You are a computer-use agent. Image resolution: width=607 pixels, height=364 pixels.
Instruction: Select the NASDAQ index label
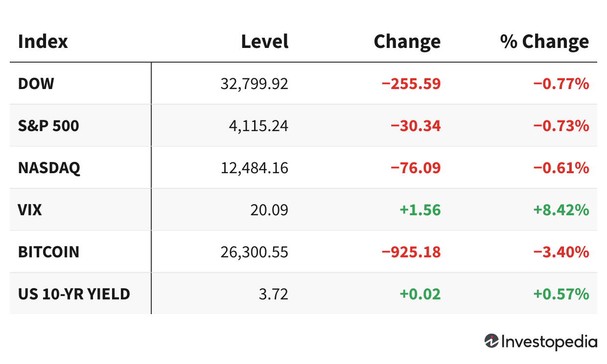click(49, 168)
